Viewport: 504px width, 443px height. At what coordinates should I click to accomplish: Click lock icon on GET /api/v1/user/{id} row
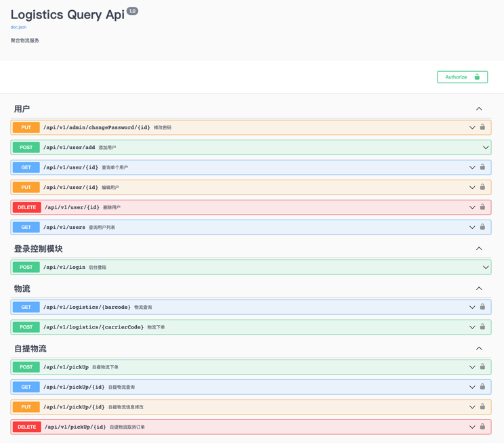click(x=482, y=167)
